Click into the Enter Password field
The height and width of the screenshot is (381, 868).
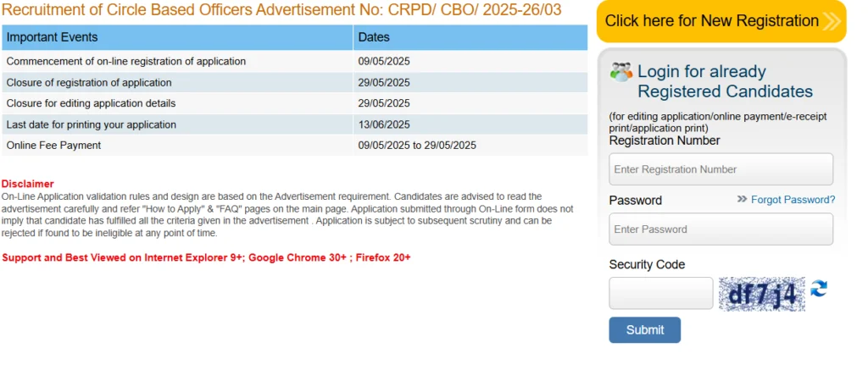point(721,229)
